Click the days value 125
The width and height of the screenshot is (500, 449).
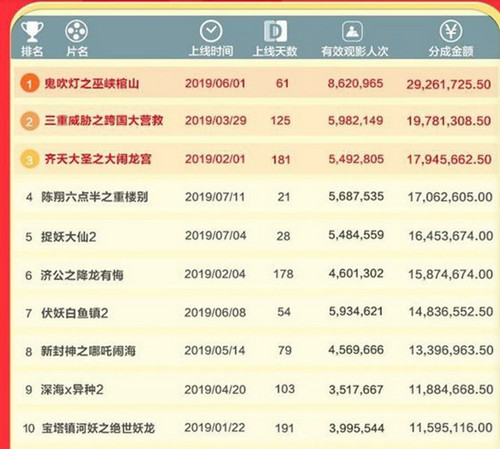point(281,121)
